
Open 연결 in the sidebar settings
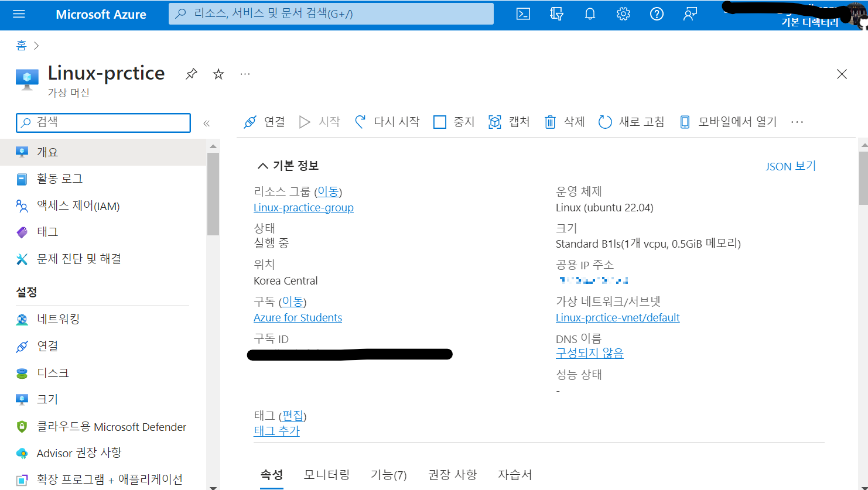pyautogui.click(x=103, y=346)
